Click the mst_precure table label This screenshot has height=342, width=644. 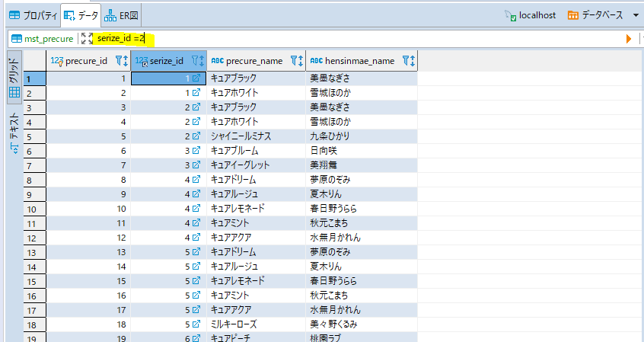[43, 39]
